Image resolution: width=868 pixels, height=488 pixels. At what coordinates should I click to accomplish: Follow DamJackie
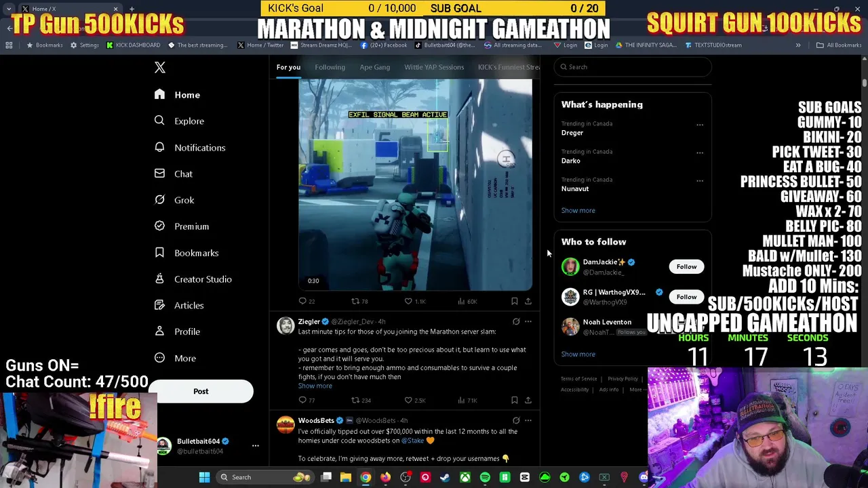[x=686, y=266]
